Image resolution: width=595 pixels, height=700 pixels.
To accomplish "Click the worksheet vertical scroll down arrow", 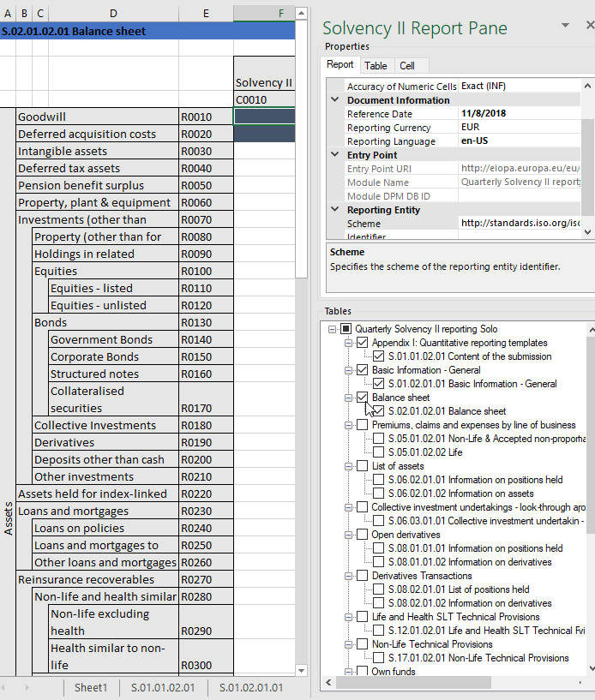I will [x=301, y=670].
